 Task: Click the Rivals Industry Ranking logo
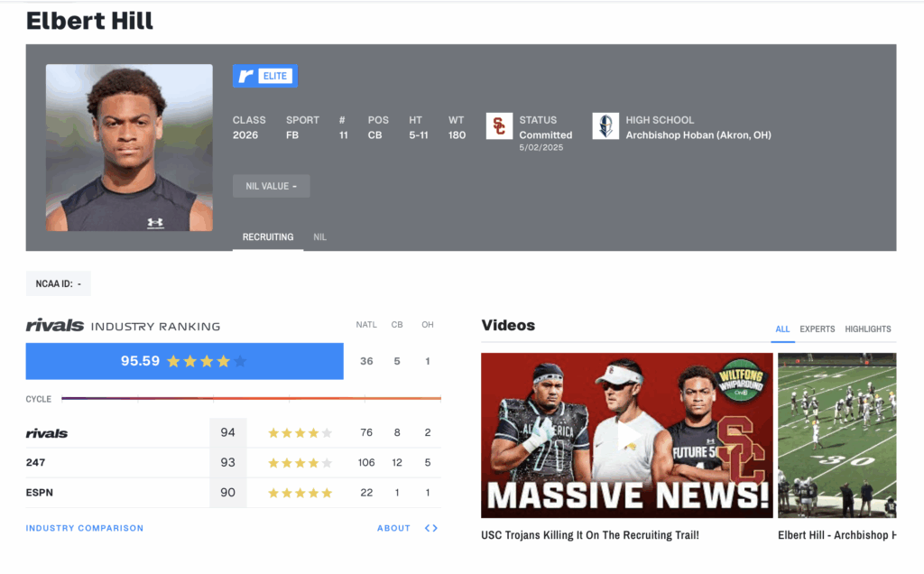55,326
